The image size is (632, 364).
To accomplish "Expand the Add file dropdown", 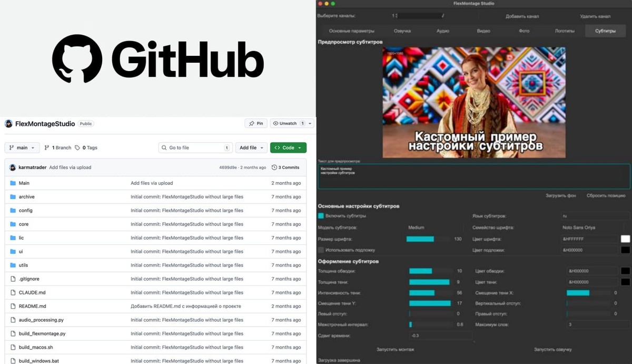I will click(x=251, y=148).
